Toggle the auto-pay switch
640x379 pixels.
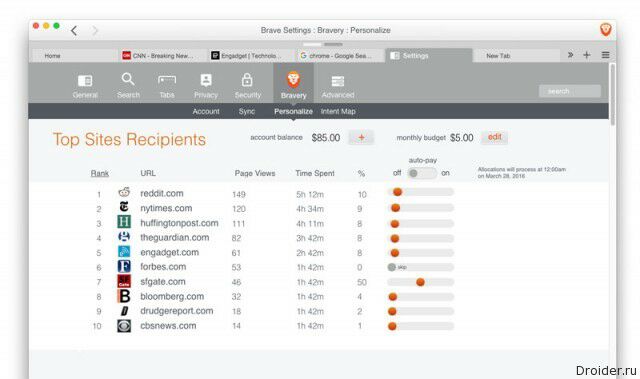click(422, 173)
